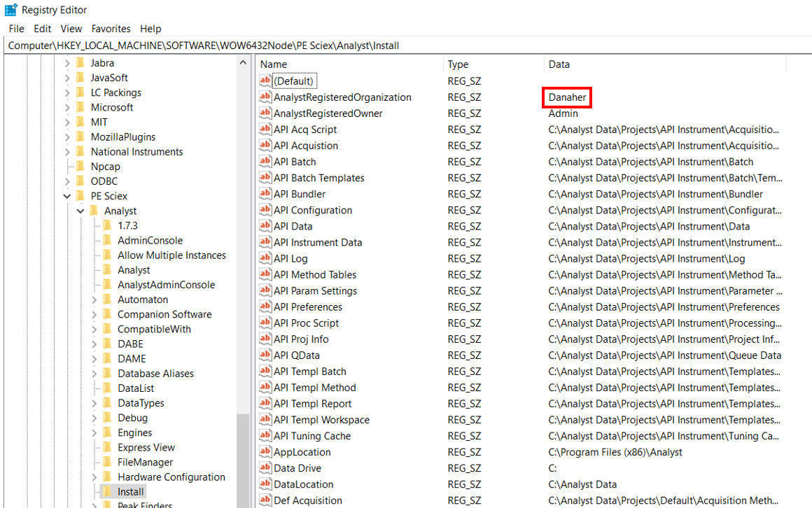Click the string value icon beside API Batch Templates

265,177
